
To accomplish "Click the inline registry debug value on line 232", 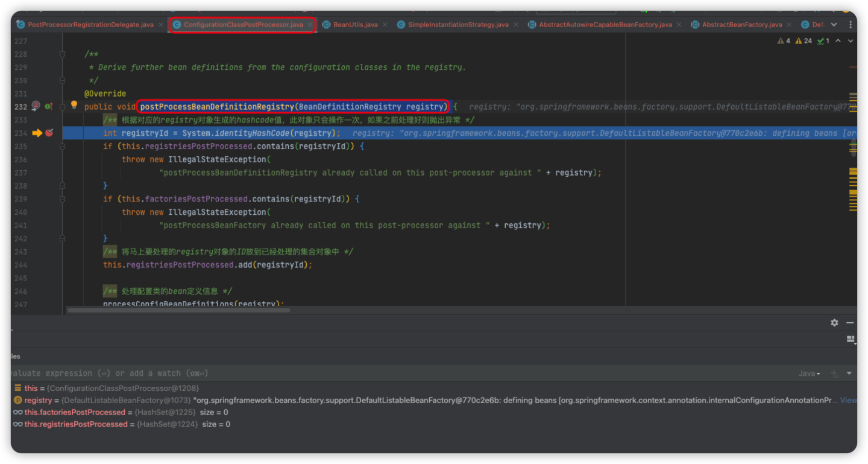I will pos(663,107).
